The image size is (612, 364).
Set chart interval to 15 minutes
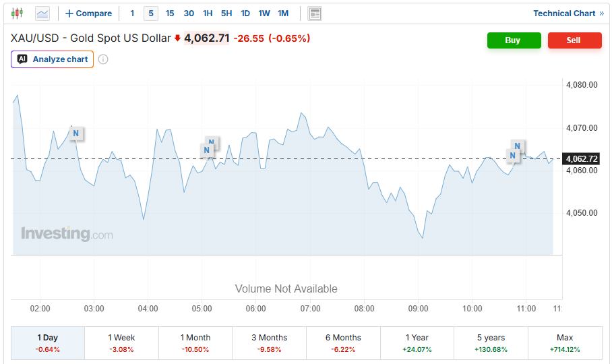[170, 13]
